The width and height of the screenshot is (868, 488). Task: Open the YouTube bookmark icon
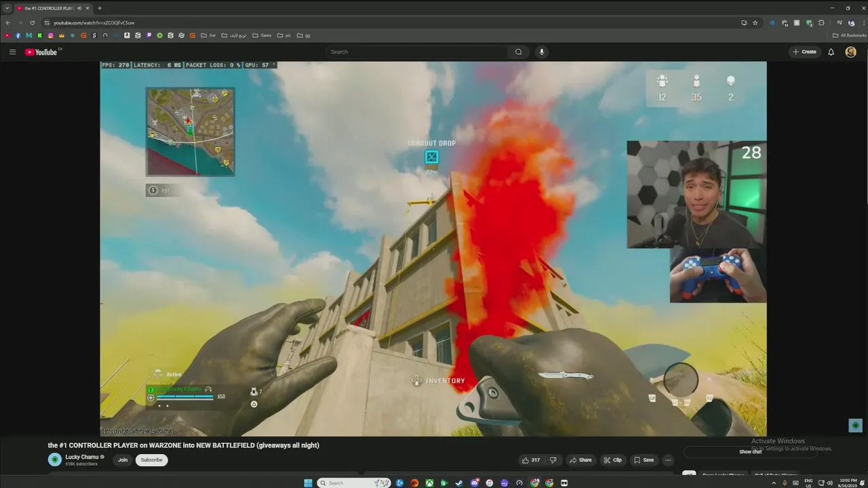click(x=7, y=35)
